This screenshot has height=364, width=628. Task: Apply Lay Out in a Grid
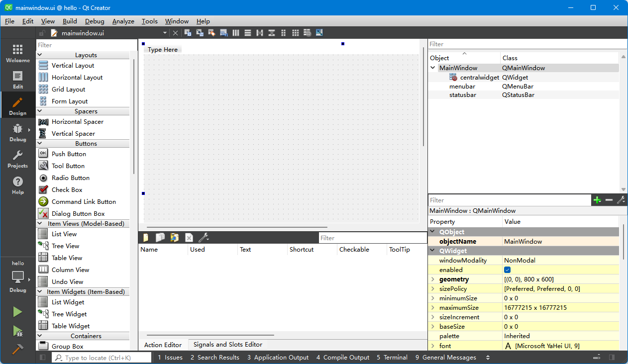[295, 33]
